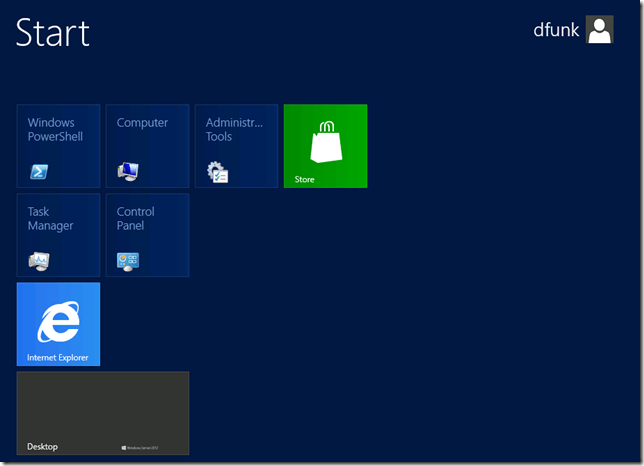The width and height of the screenshot is (644, 466).
Task: Launch Store via its tile label
Action: 304,180
